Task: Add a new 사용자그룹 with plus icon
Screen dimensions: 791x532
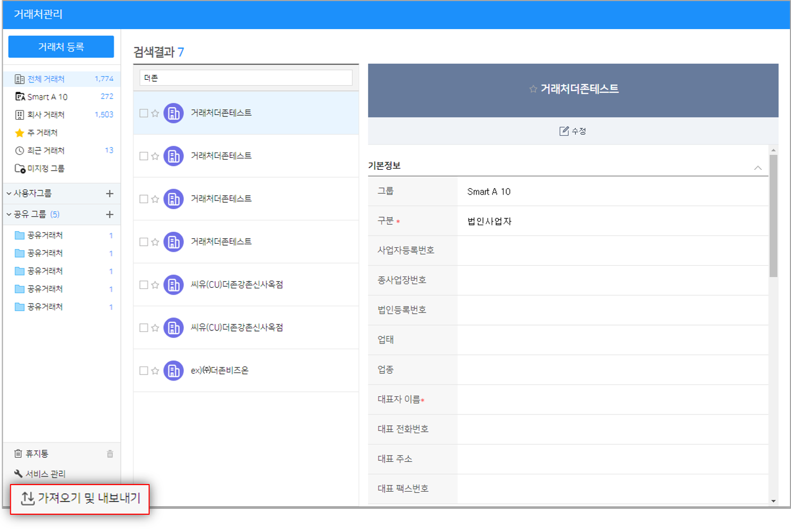Action: (x=109, y=194)
